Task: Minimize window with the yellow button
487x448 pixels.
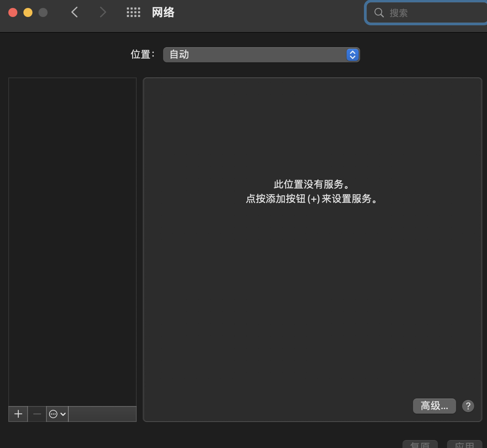Action: [x=28, y=12]
